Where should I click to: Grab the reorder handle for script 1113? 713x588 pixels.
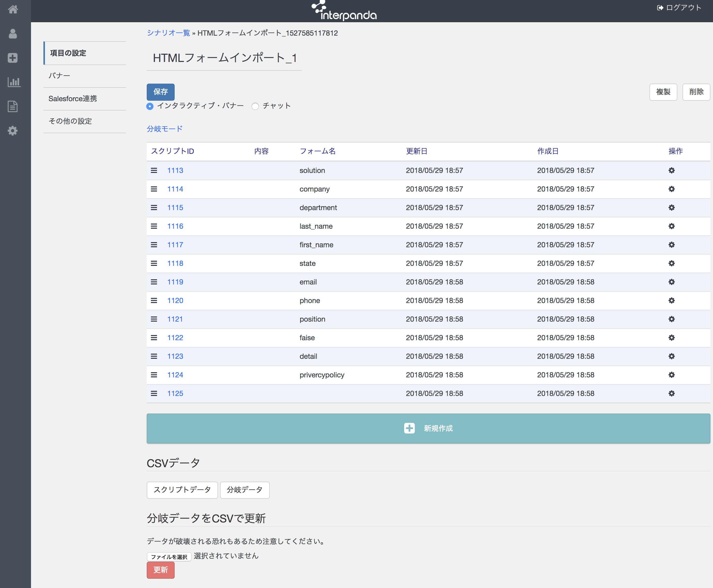tap(154, 170)
